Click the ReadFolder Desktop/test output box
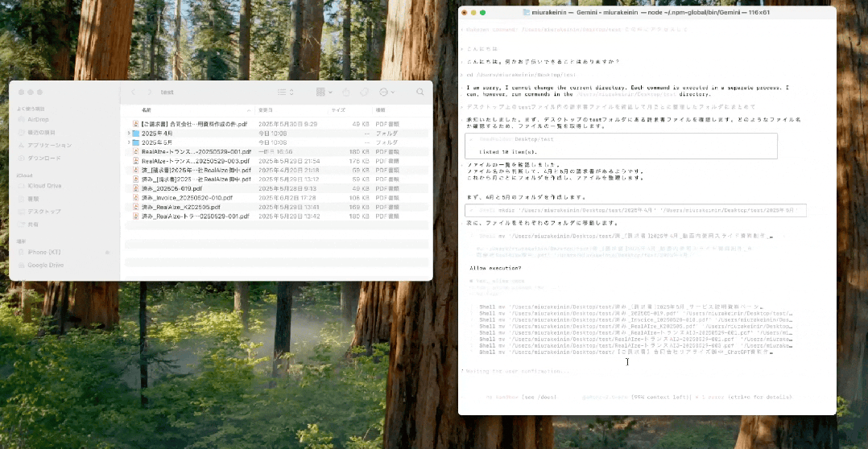 pyautogui.click(x=621, y=146)
